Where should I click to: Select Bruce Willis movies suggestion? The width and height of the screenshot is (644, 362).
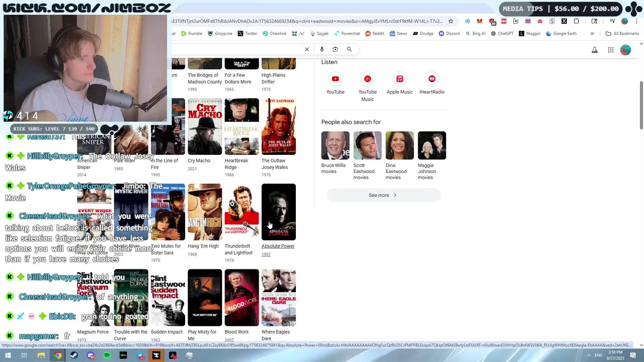335,153
